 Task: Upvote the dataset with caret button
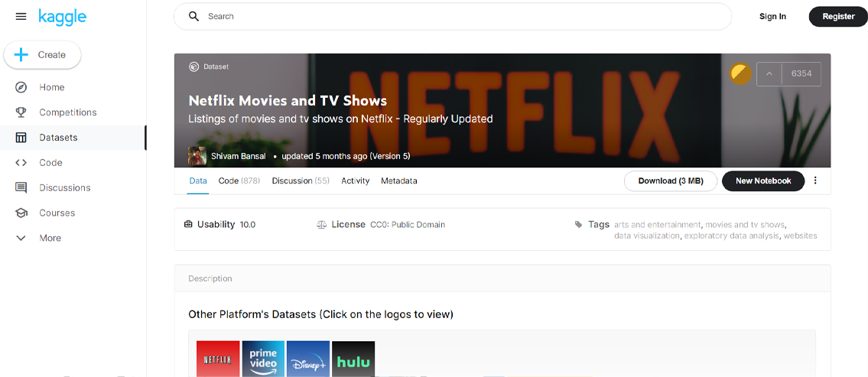coord(769,73)
